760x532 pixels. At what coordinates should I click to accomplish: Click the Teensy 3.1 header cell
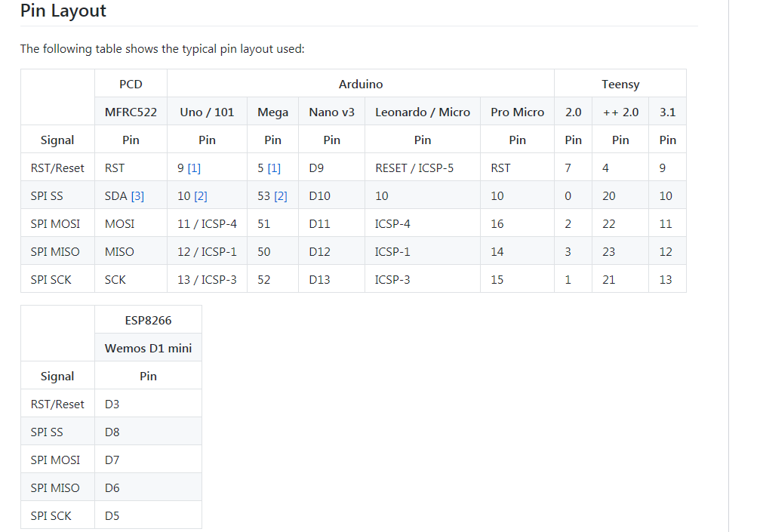click(667, 112)
